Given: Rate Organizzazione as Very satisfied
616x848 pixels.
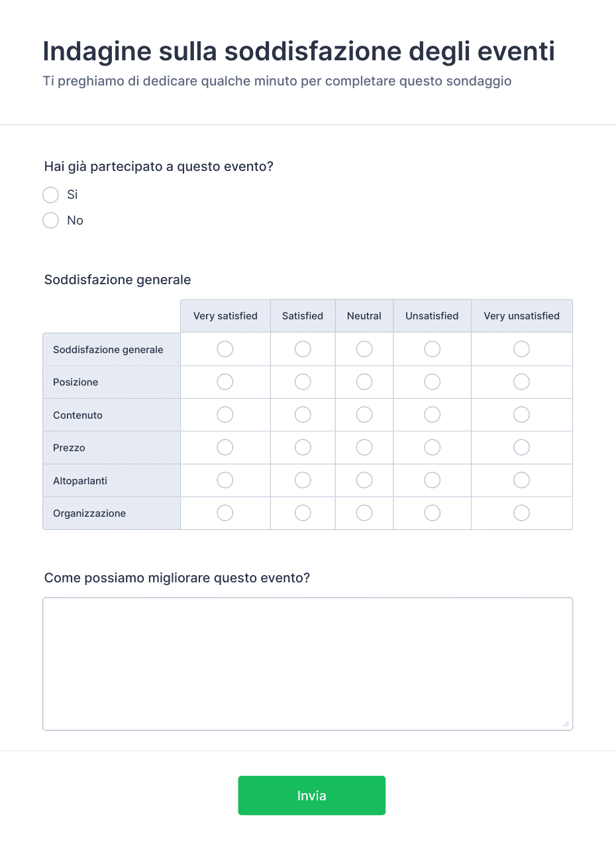Looking at the screenshot, I should (225, 513).
